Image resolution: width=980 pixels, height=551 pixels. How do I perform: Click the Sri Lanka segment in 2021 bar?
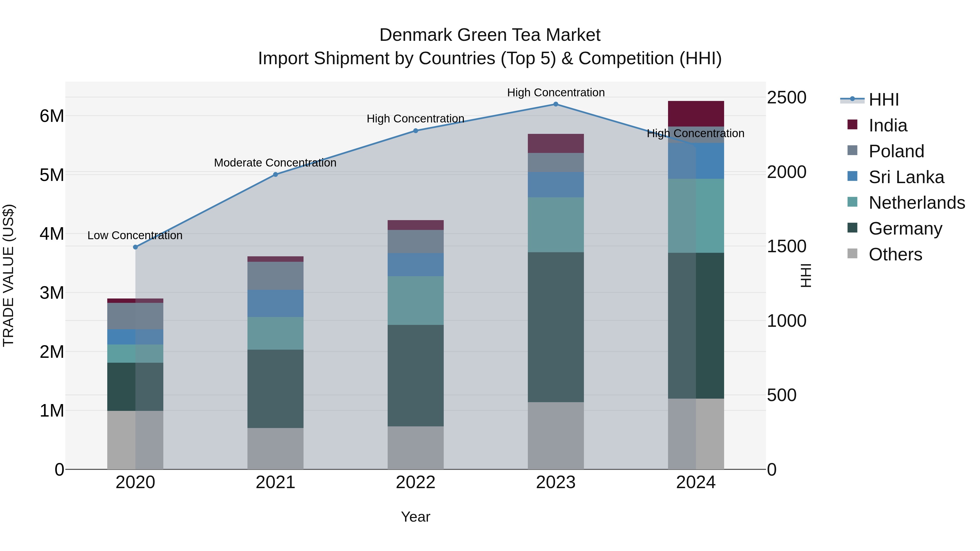tap(275, 303)
